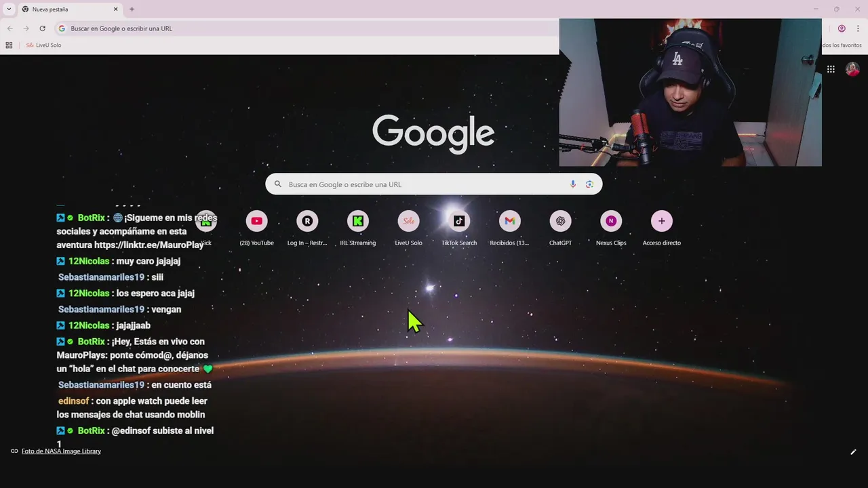Screen dimensions: 868x488
Task: Open the Gmail Recibidos shortcut
Action: (510, 228)
